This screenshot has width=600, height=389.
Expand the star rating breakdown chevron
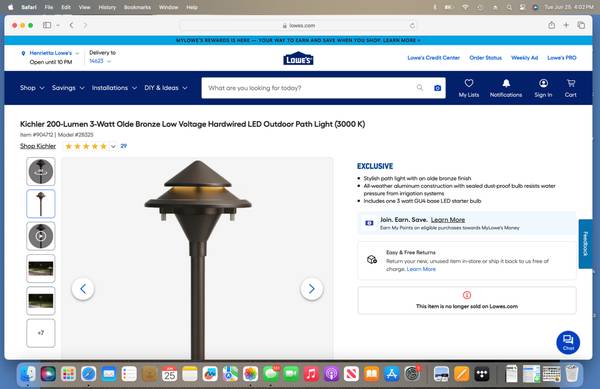coord(113,146)
